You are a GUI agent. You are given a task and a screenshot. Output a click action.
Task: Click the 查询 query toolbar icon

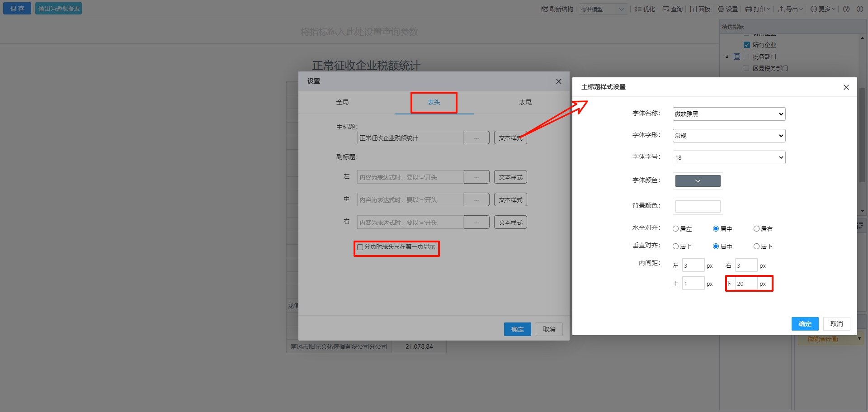tap(665, 9)
